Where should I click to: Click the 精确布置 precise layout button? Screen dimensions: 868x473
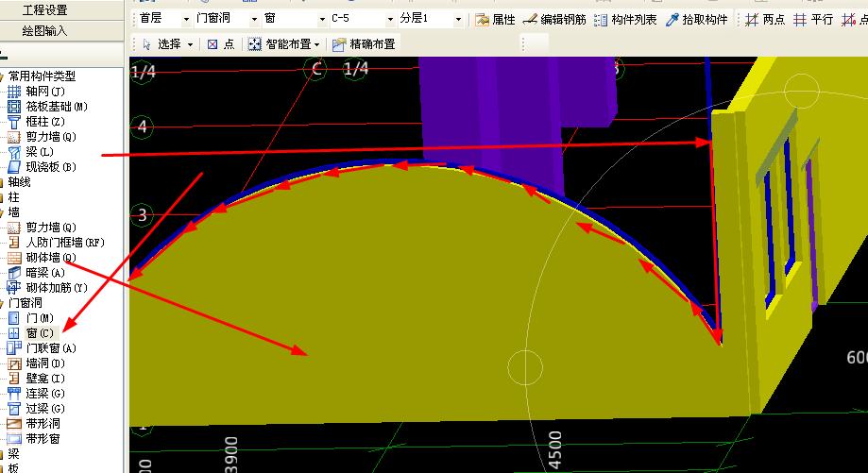(364, 43)
